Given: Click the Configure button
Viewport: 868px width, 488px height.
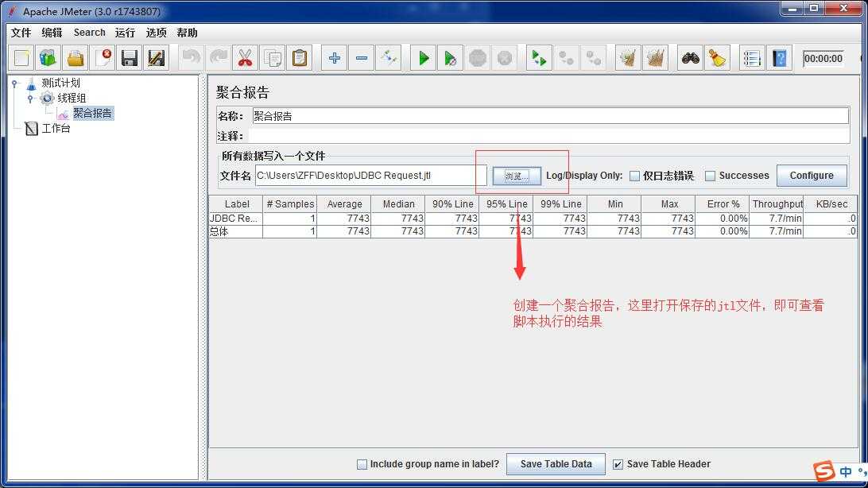Looking at the screenshot, I should coord(812,176).
